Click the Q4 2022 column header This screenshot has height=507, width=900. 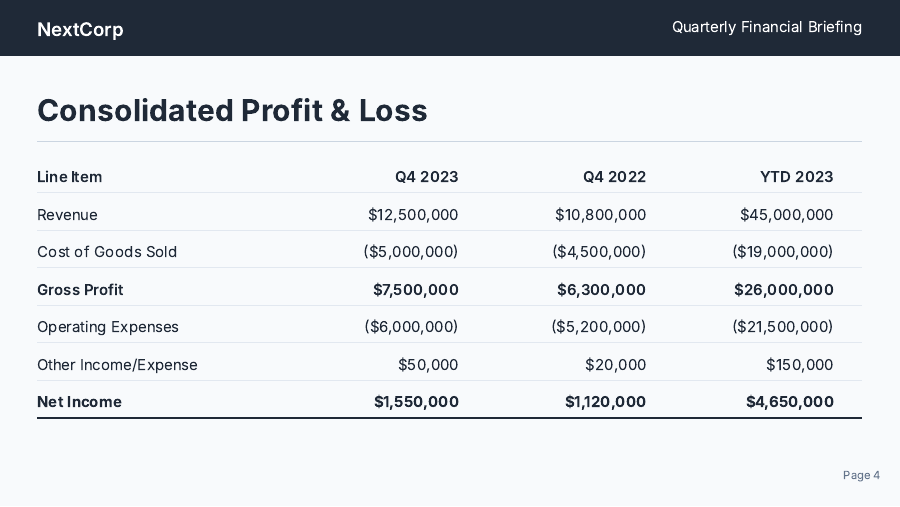614,177
